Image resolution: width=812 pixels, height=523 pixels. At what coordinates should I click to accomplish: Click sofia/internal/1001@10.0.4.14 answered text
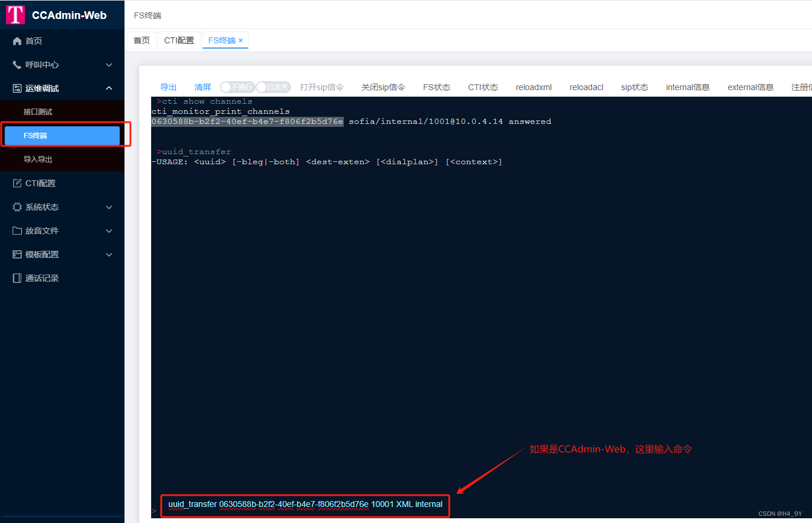point(450,122)
